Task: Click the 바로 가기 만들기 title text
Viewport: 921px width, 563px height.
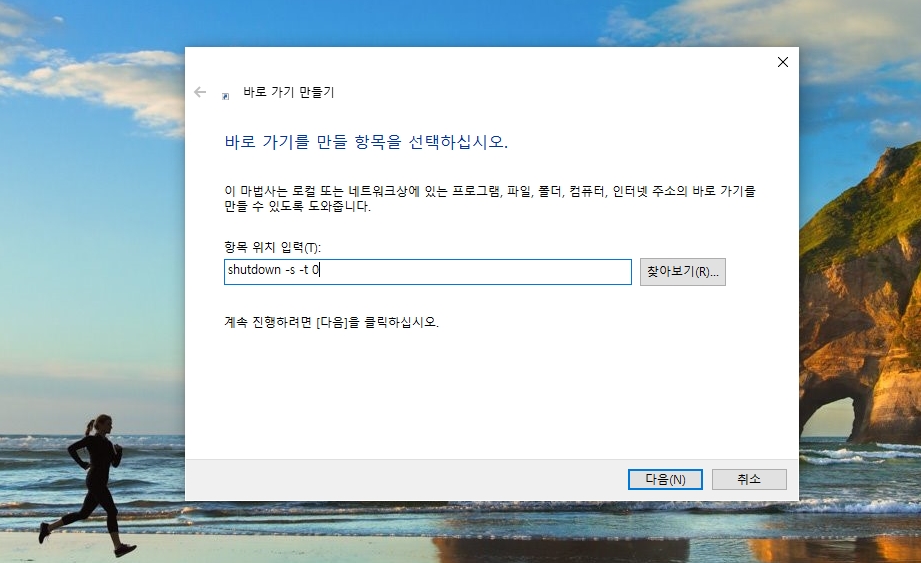Action: coord(288,92)
